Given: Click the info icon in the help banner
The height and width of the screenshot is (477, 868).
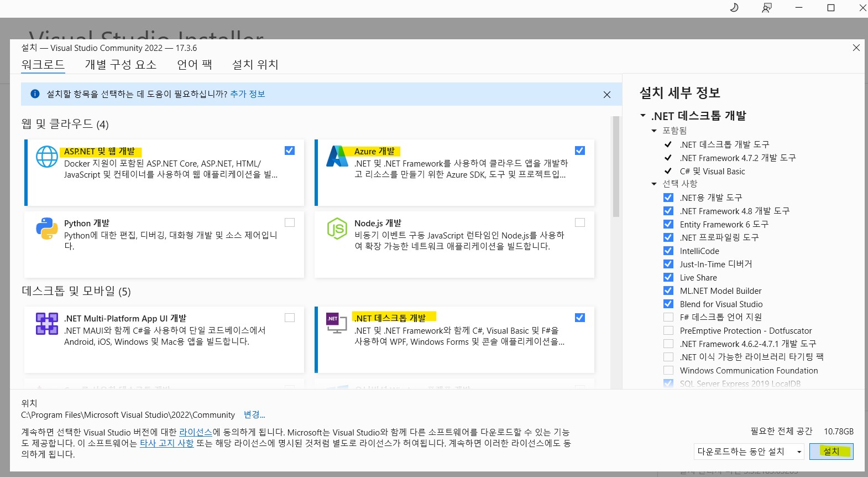Looking at the screenshot, I should pos(35,94).
